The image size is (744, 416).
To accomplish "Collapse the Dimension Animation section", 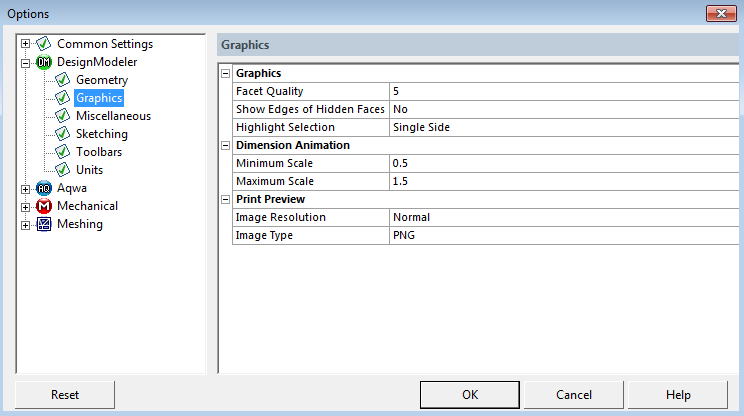I will pyautogui.click(x=225, y=146).
